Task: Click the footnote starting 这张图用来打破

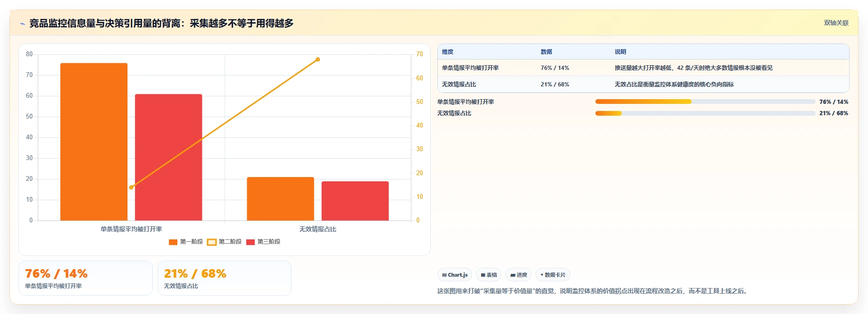Action: tap(593, 291)
